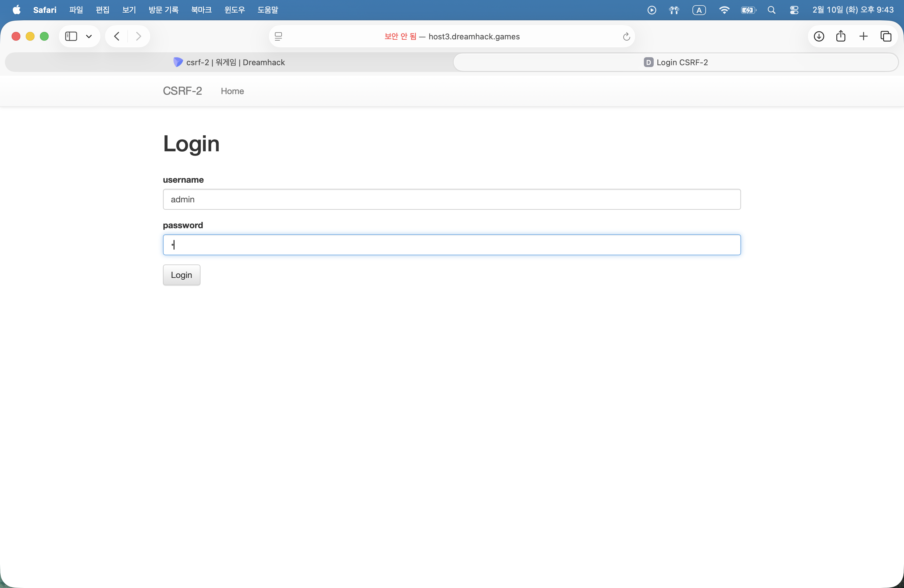Screen dimensions: 904x588
Task: Open a new tab with the plus icon
Action: (x=863, y=37)
